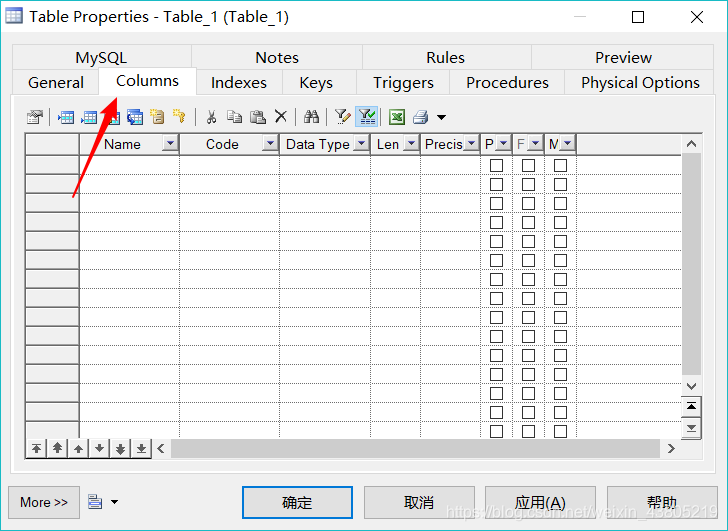Switch to the Notes tab

(277, 58)
